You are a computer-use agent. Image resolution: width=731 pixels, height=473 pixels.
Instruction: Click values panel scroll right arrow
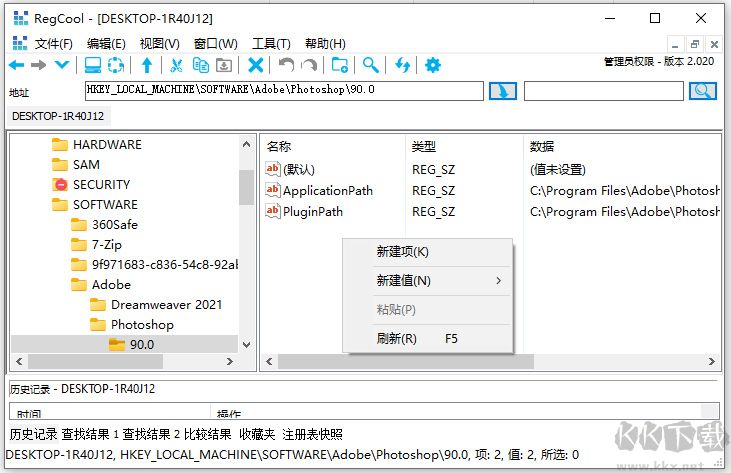(x=711, y=362)
